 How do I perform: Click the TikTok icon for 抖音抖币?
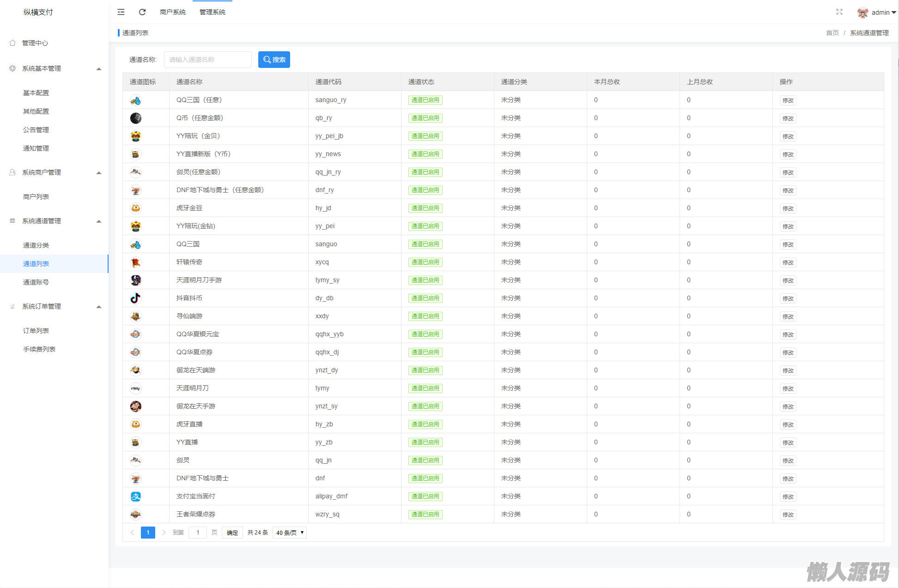[x=135, y=298]
